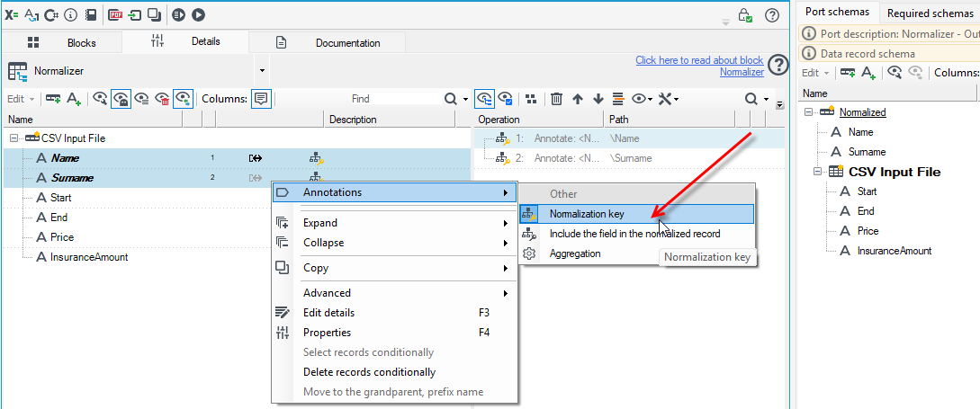The image size is (980, 409).
Task: Add record icon in Port schemas toolbar
Action: (x=848, y=73)
